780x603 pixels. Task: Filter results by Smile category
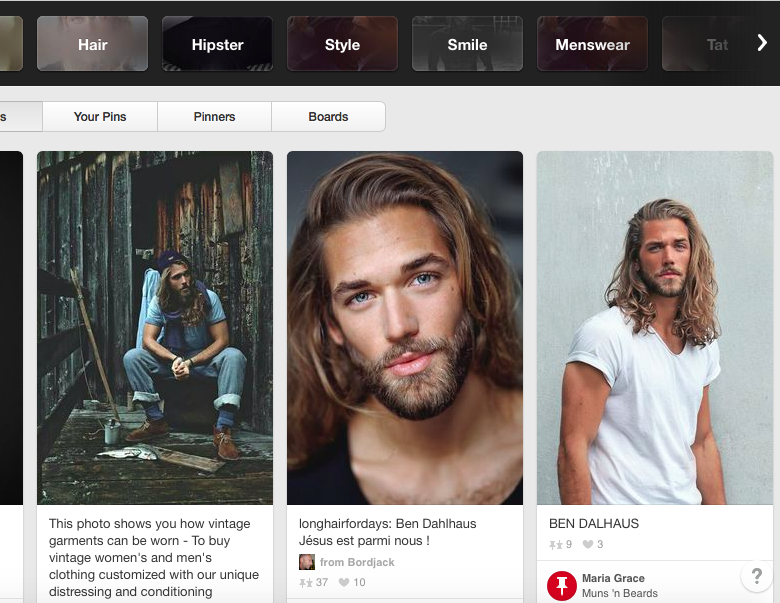pyautogui.click(x=467, y=44)
